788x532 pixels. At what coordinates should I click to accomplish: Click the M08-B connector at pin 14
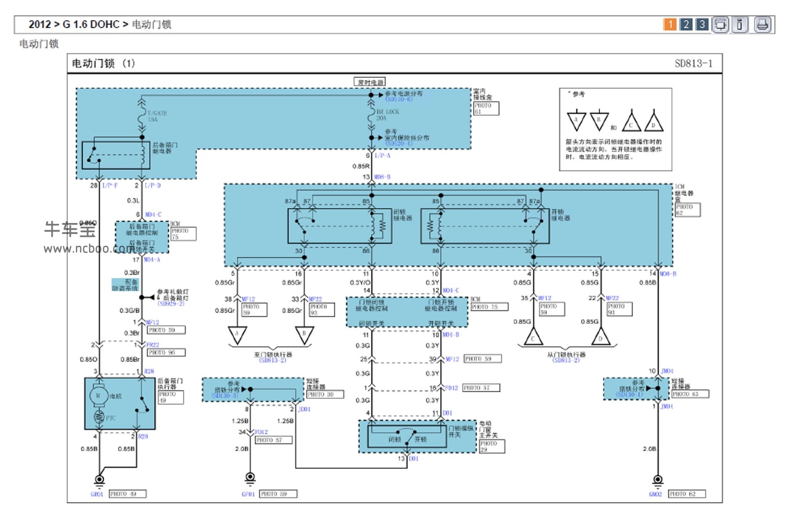668,274
